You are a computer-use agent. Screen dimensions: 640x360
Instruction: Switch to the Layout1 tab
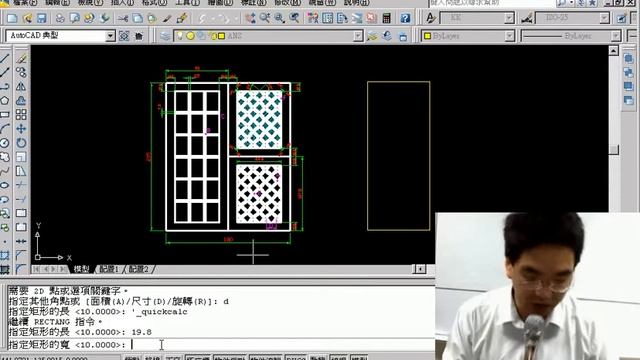(x=109, y=269)
